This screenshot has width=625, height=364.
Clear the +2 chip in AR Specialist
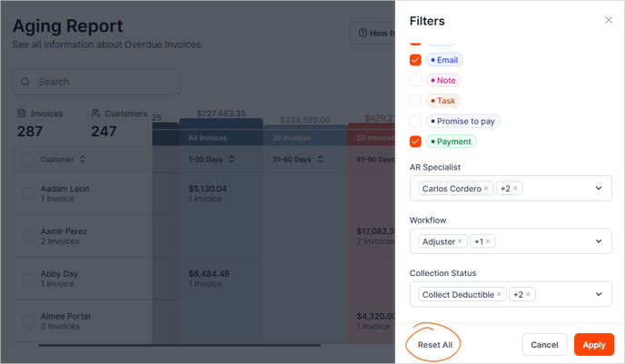pyautogui.click(x=515, y=189)
